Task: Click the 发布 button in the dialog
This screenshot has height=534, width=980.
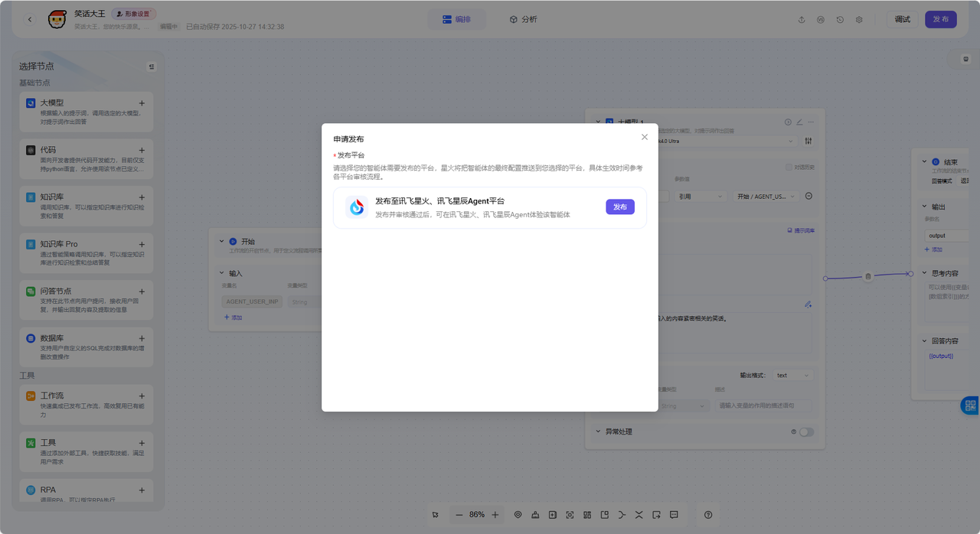Action: (619, 207)
